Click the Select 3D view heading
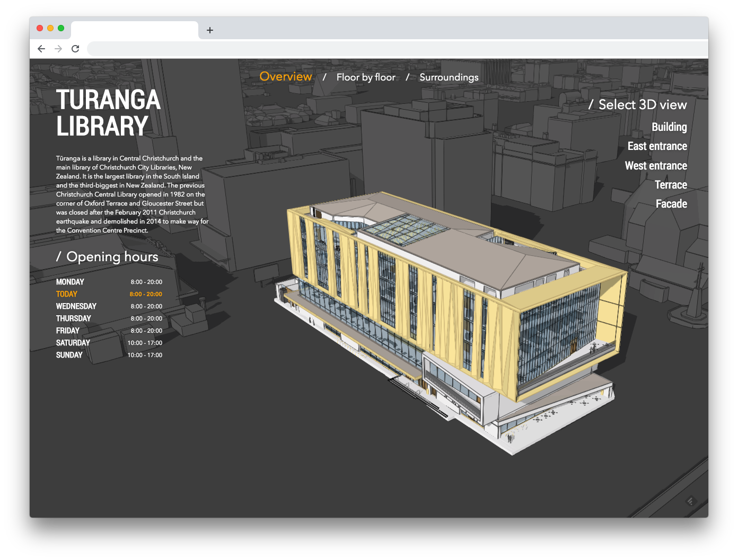This screenshot has height=560, width=738. tap(638, 105)
